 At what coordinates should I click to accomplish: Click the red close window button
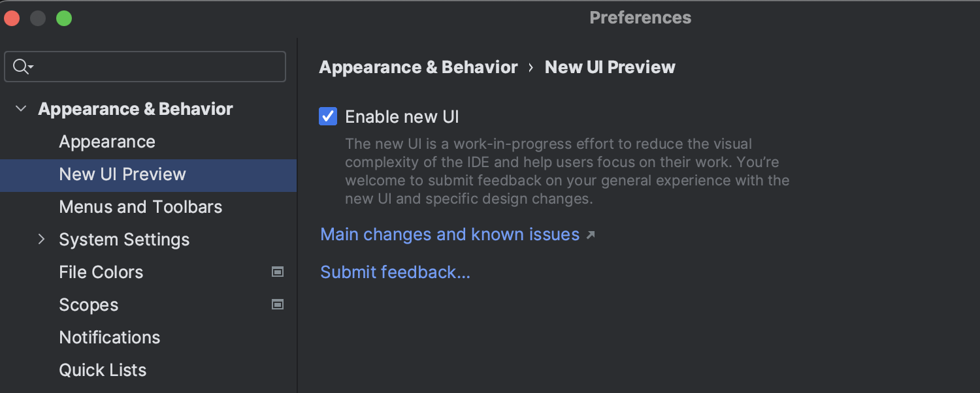click(12, 18)
